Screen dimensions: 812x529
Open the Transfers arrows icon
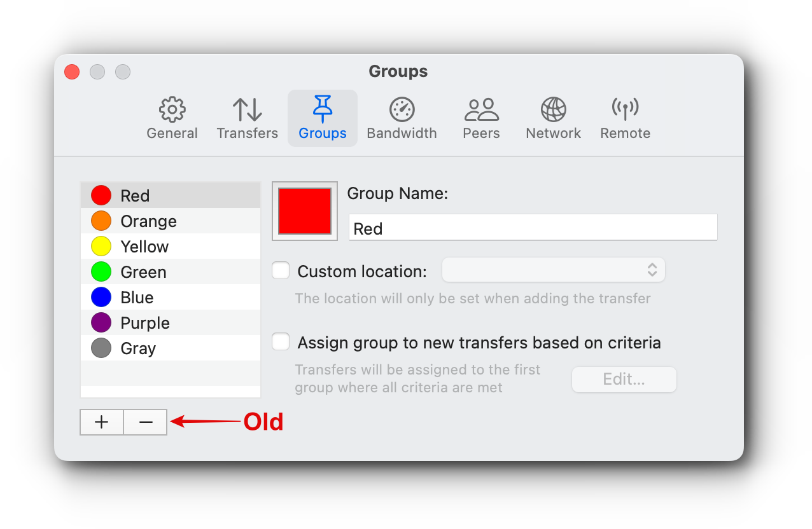(x=247, y=110)
